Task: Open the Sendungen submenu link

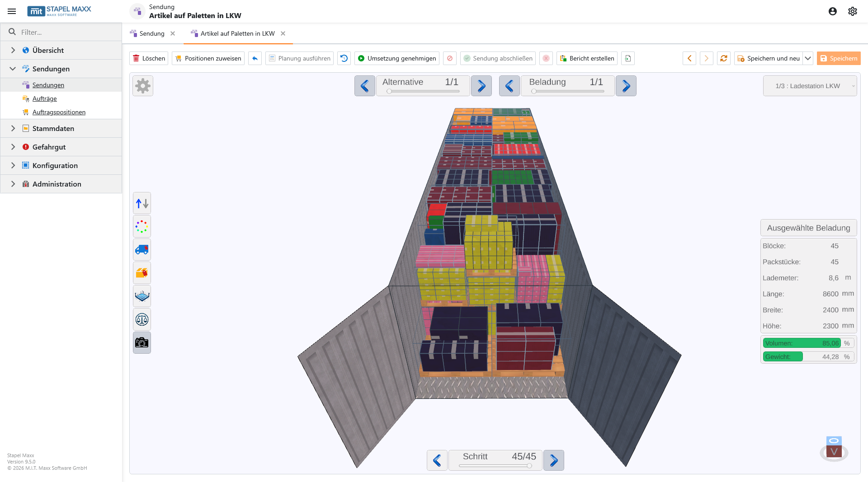Action: (x=48, y=85)
